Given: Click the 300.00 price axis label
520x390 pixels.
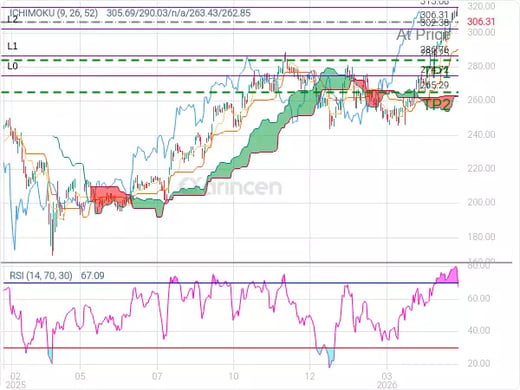Looking at the screenshot, I should [481, 32].
